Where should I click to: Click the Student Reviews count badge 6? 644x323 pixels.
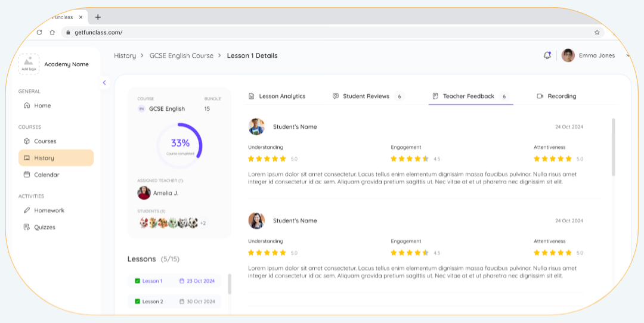399,96
